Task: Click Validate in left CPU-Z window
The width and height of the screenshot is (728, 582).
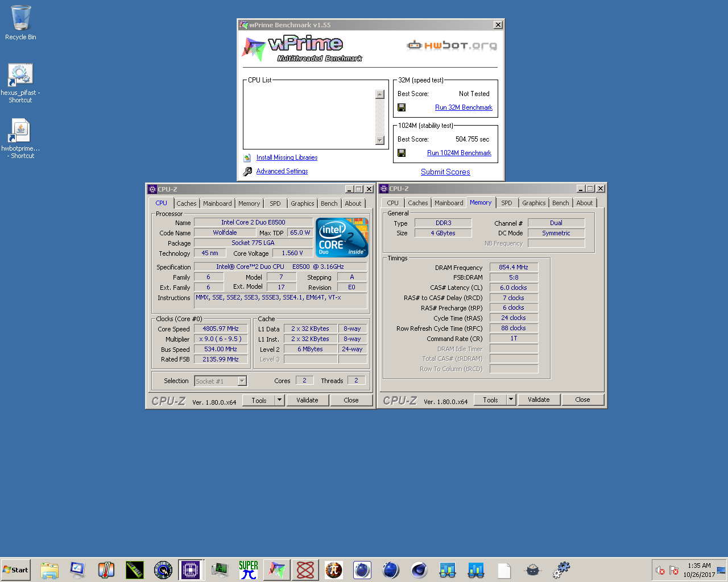Action: (307, 400)
